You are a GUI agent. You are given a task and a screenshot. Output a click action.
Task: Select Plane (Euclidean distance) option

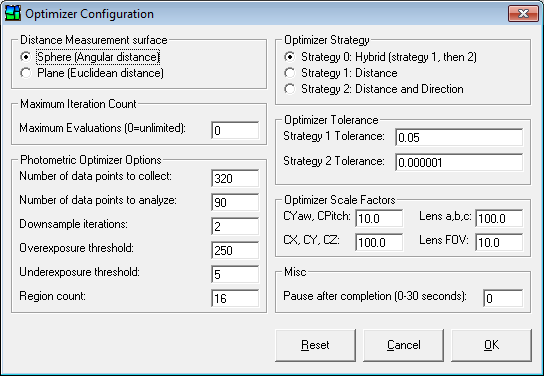[x=26, y=73]
